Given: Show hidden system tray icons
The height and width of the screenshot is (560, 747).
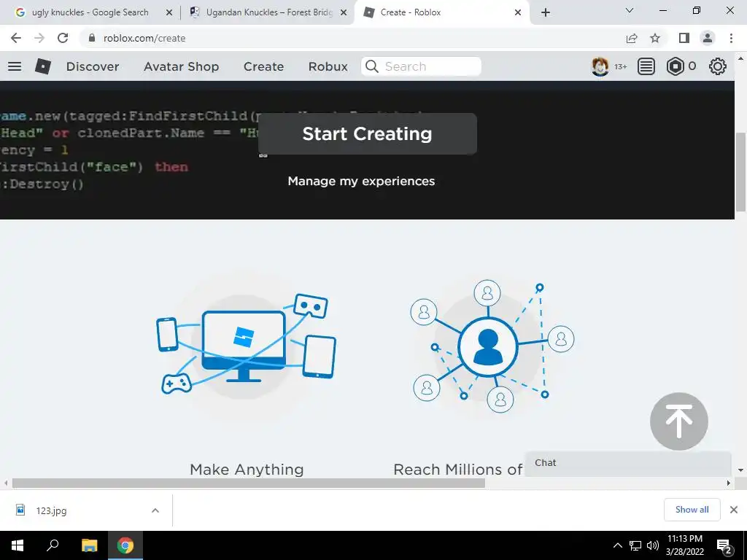Looking at the screenshot, I should 617,545.
